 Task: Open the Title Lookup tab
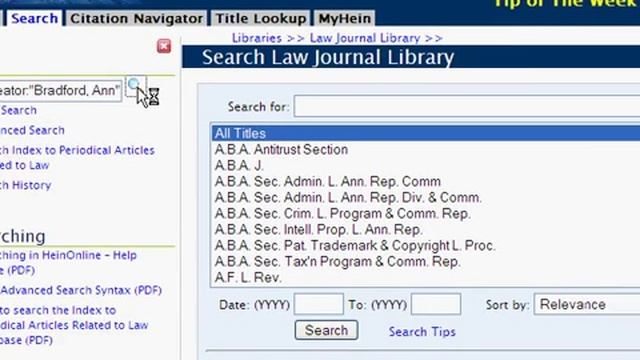point(261,18)
